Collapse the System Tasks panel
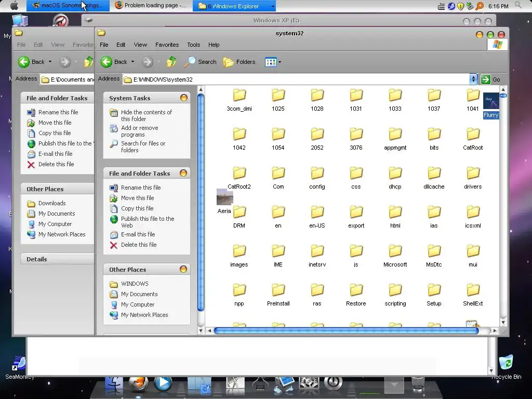The image size is (532, 399). click(183, 98)
